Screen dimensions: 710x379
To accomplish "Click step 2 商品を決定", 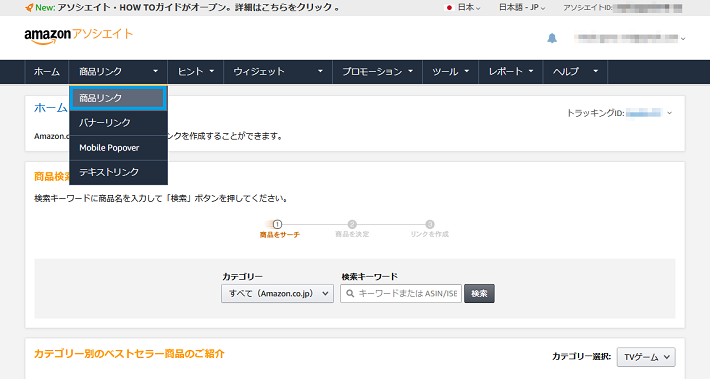I will (352, 229).
